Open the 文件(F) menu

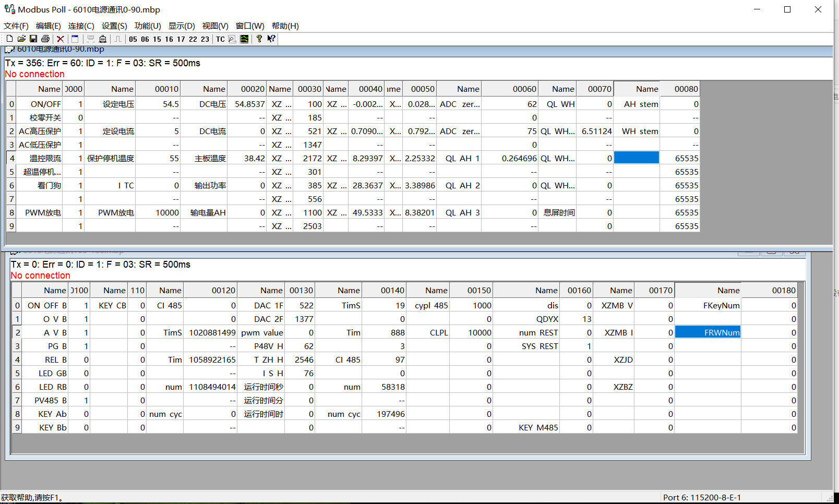pos(16,26)
